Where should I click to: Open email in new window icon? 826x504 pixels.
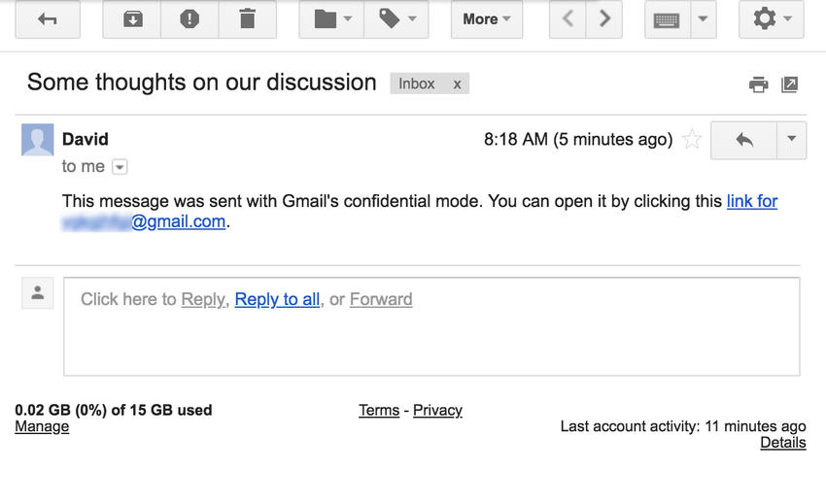pos(790,84)
